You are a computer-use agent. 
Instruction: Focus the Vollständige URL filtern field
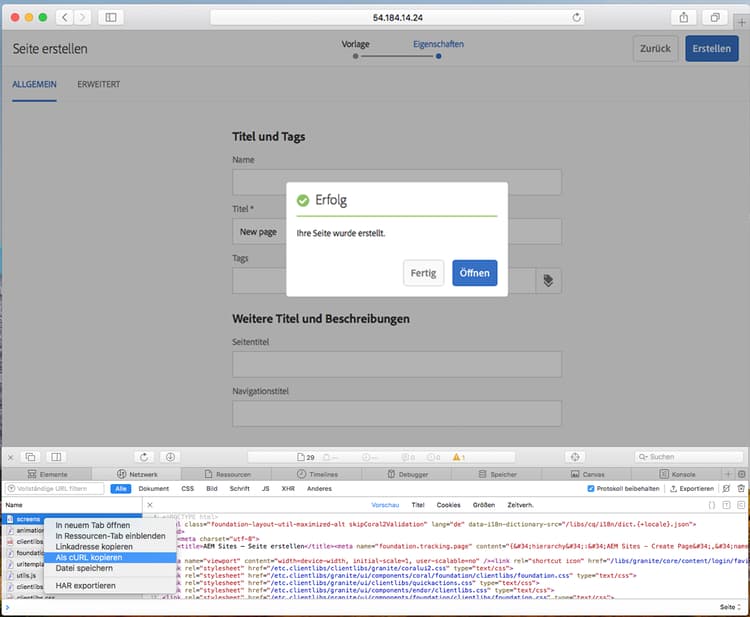[x=55, y=488]
